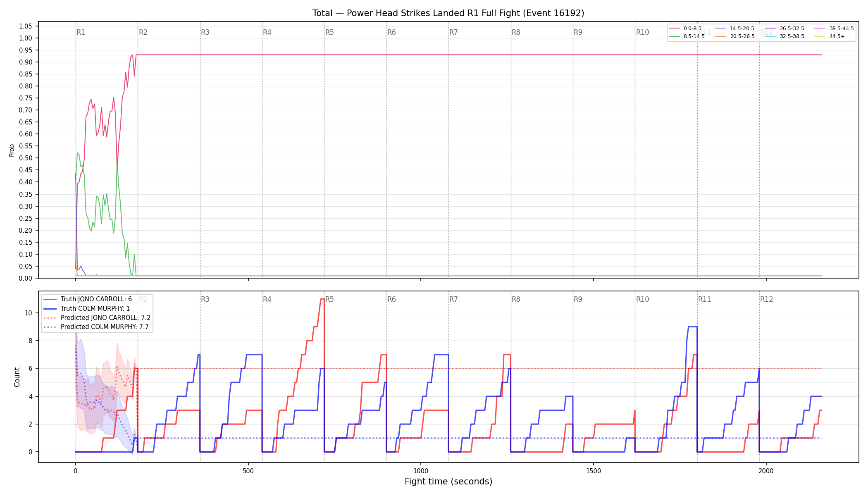Select the 38.5-44.5 legend entry
Screen dimensions: 868x496
click(x=834, y=29)
